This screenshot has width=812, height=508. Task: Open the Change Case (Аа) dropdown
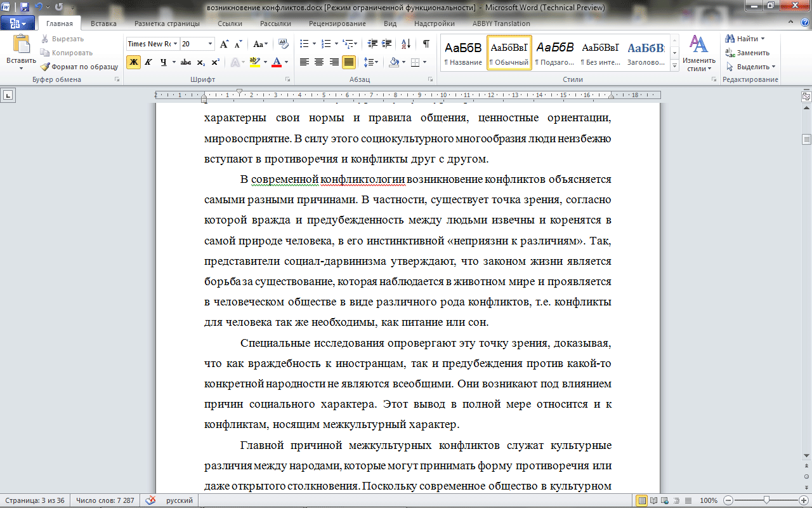[x=260, y=44]
